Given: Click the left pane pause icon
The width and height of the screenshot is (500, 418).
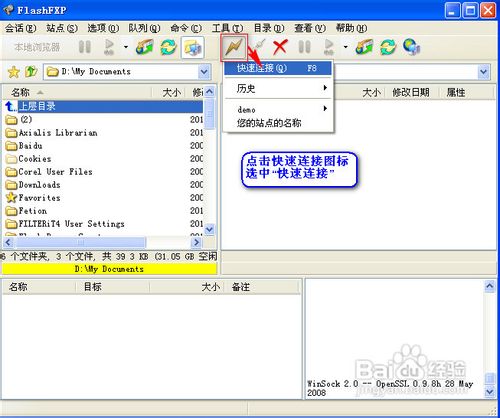Looking at the screenshot, I should (85, 47).
